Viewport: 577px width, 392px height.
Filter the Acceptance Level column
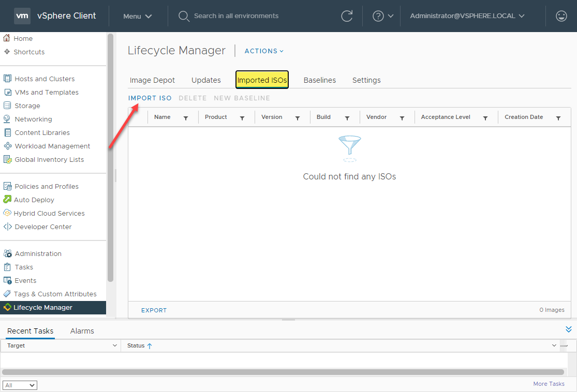[485, 118]
